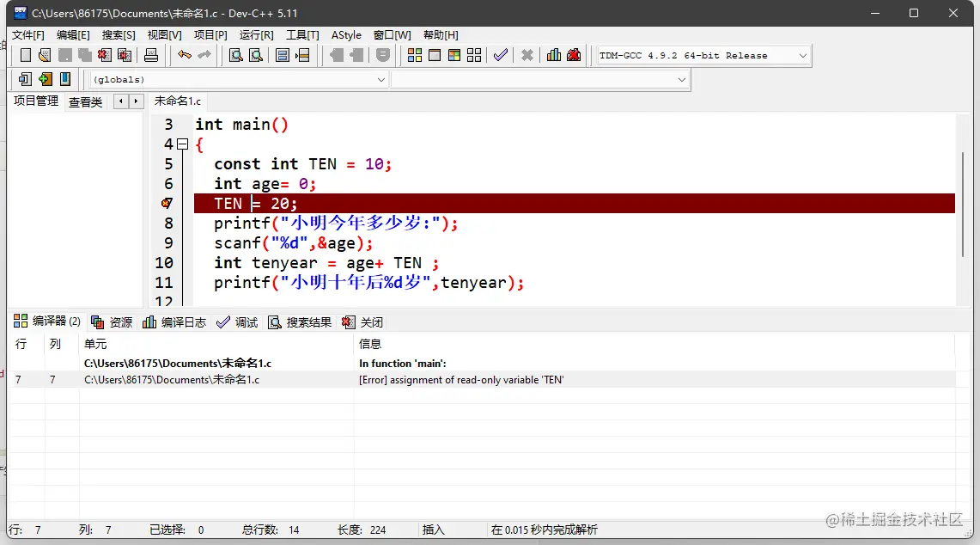Click the grey X Stop Execution icon
980x545 pixels.
[x=527, y=55]
